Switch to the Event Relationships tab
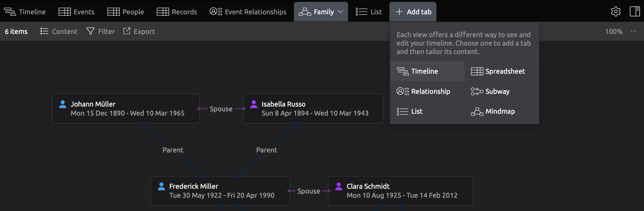644x211 pixels. pyautogui.click(x=248, y=12)
